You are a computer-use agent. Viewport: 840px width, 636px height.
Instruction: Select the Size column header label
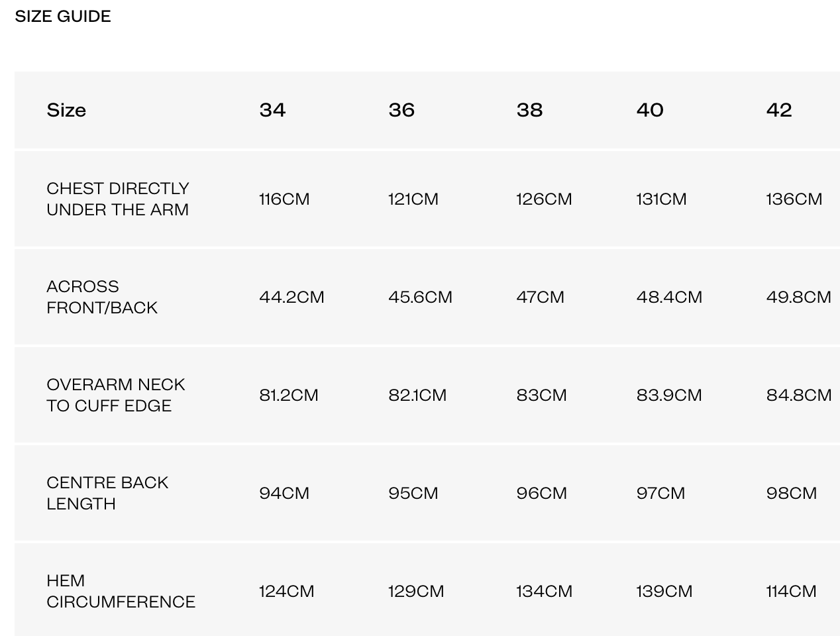pos(66,110)
